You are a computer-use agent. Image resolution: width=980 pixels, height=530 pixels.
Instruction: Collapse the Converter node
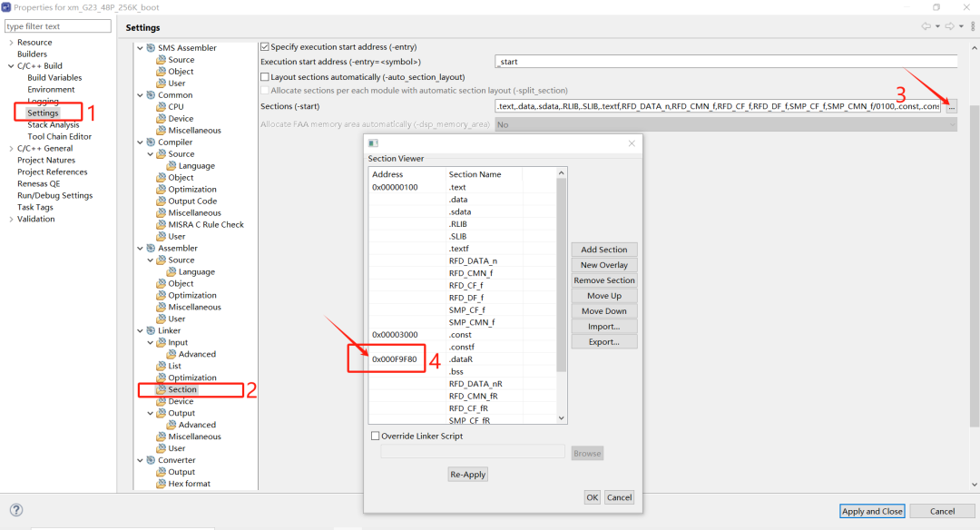[140, 460]
